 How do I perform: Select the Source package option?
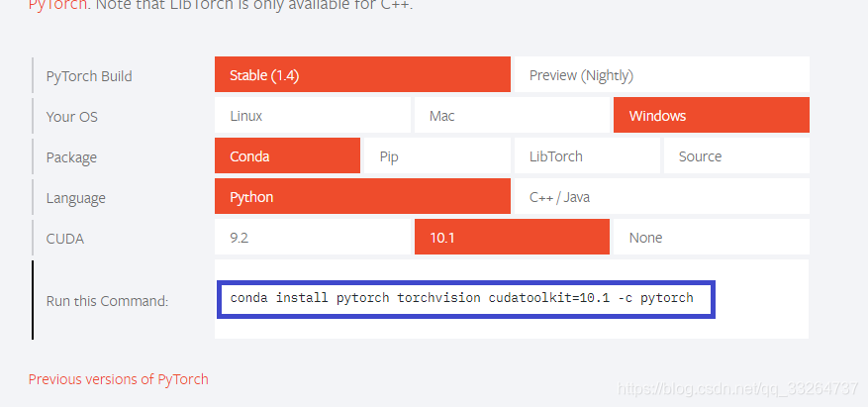click(x=736, y=155)
